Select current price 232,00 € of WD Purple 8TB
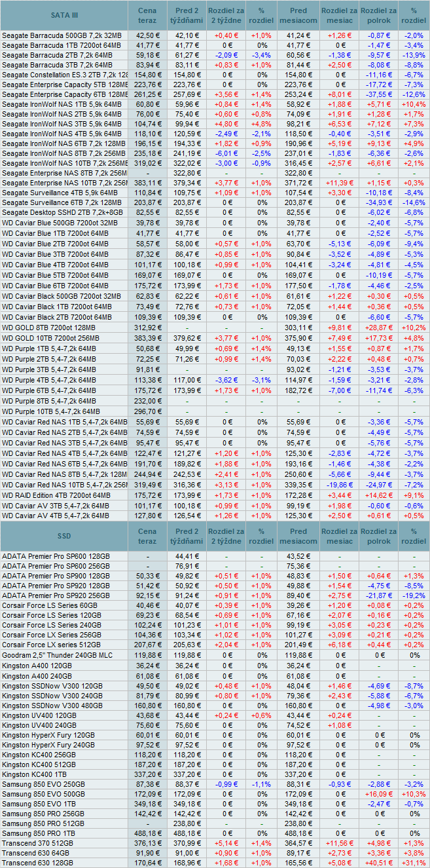This screenshot has width=430, height=868. [x=147, y=402]
